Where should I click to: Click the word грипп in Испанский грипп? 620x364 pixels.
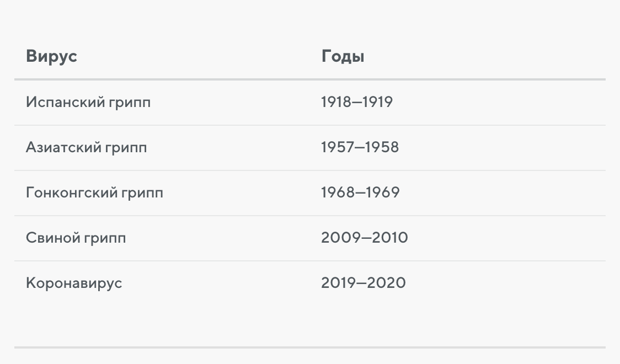(130, 103)
